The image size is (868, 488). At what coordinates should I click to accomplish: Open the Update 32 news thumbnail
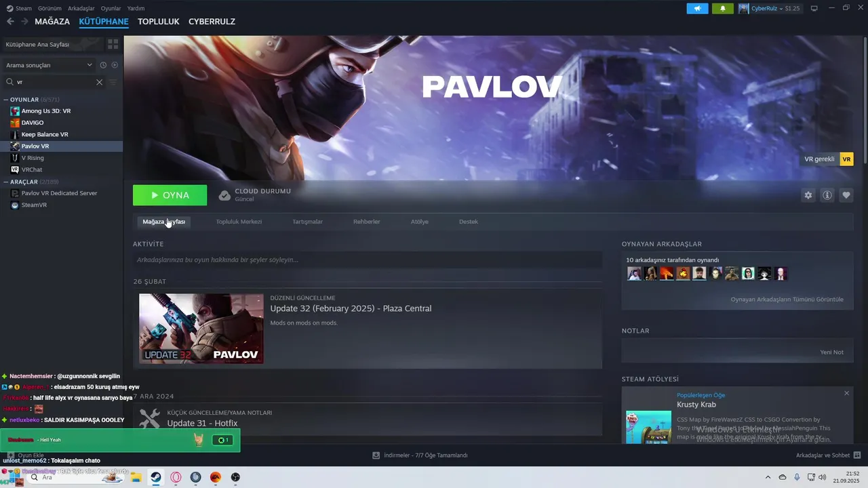pyautogui.click(x=201, y=328)
